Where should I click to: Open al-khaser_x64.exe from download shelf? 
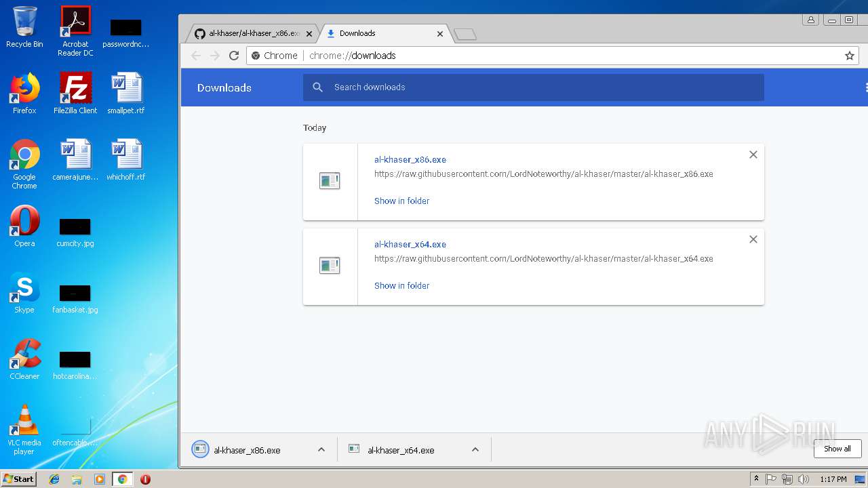(x=401, y=450)
